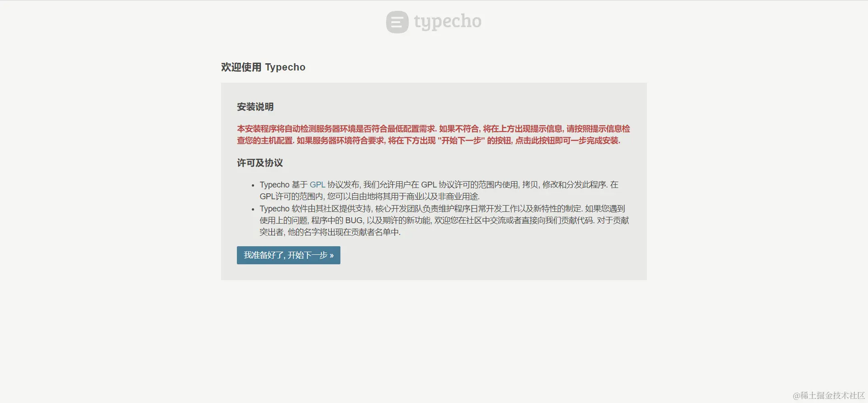Select the 许可及协议 section heading
The image size is (868, 403).
pyautogui.click(x=260, y=163)
